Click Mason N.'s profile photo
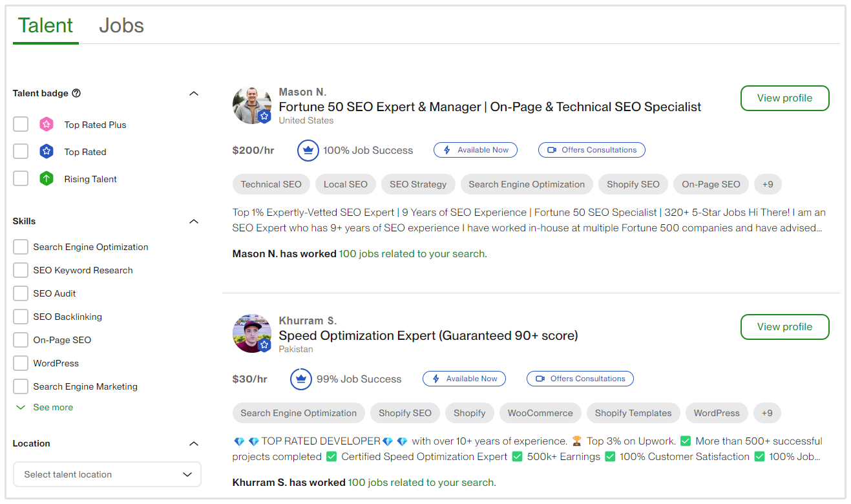 251,105
